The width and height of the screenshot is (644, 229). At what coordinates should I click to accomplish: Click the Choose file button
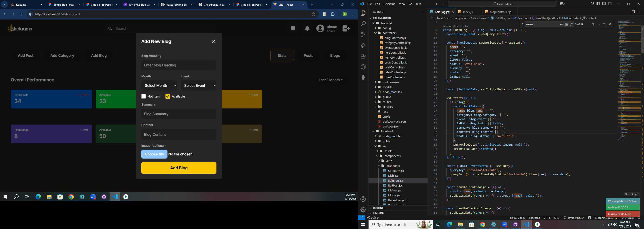[154, 154]
